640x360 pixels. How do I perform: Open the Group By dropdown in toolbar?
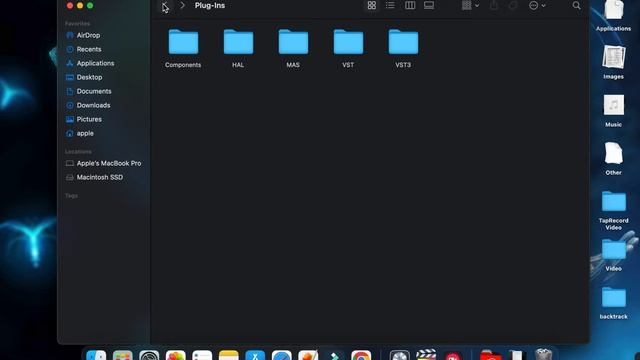click(470, 5)
